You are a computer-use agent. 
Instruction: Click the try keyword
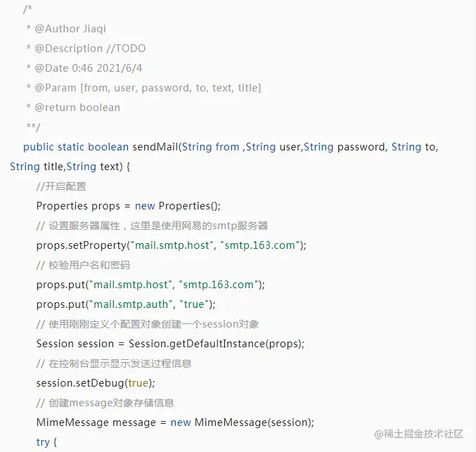[x=43, y=442]
